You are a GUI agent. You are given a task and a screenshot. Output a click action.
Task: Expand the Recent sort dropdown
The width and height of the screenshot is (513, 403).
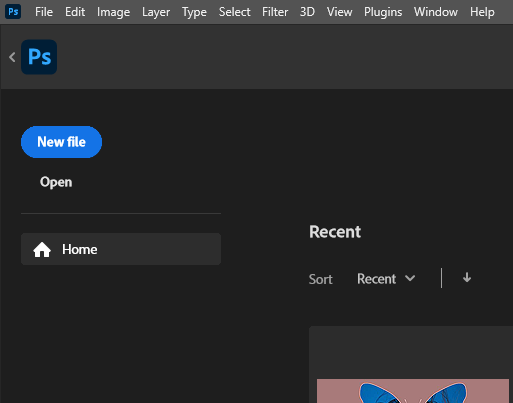pos(386,279)
